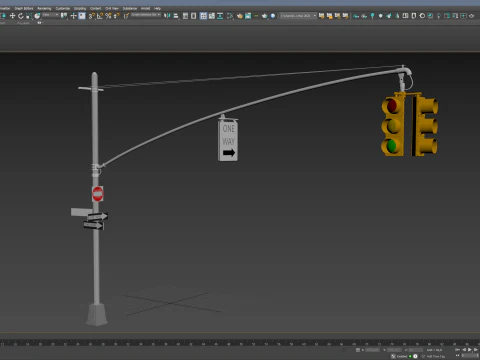Open the Scene Explorer icon
This screenshot has height=360, width=480.
tap(186, 16)
